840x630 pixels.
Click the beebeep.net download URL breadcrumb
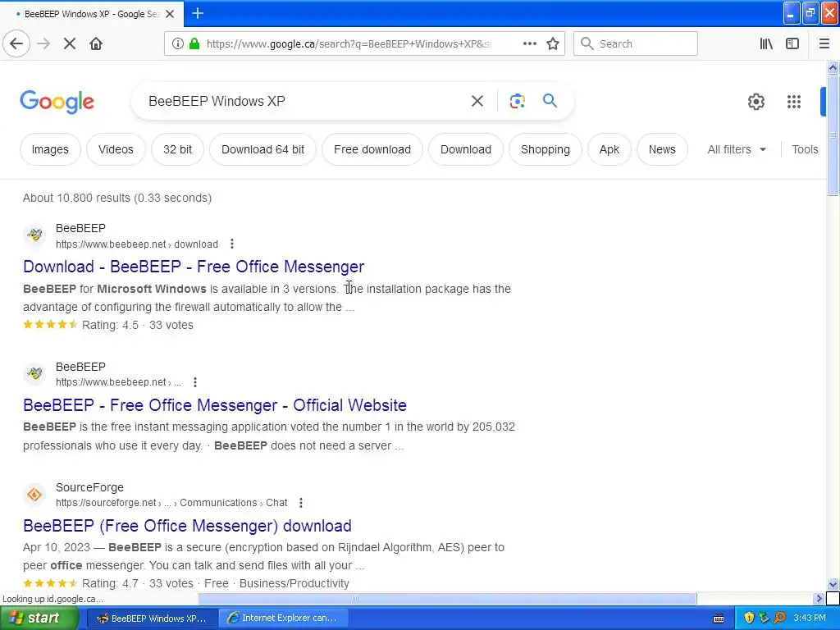pyautogui.click(x=137, y=244)
